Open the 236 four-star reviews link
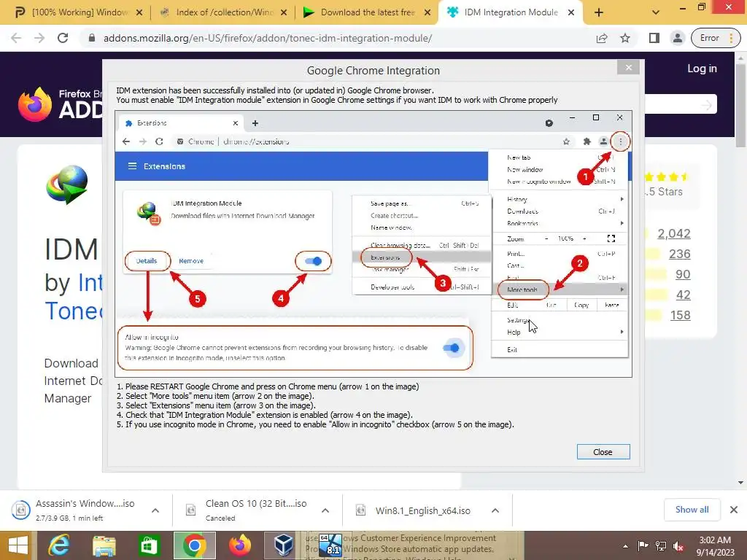This screenshot has width=747, height=560. (679, 254)
